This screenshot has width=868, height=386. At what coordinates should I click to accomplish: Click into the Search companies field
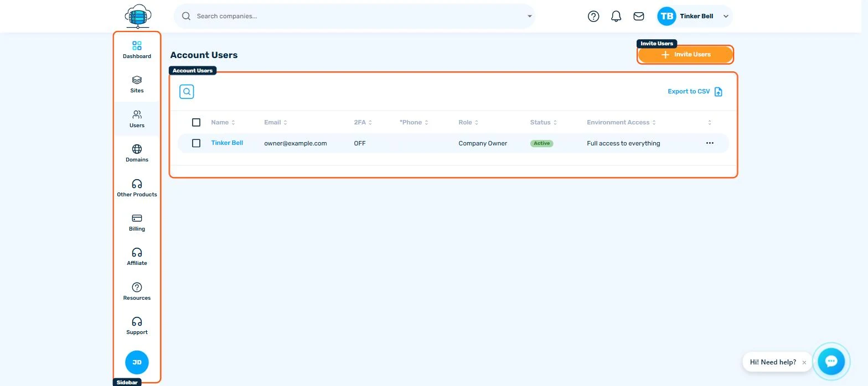(x=354, y=16)
